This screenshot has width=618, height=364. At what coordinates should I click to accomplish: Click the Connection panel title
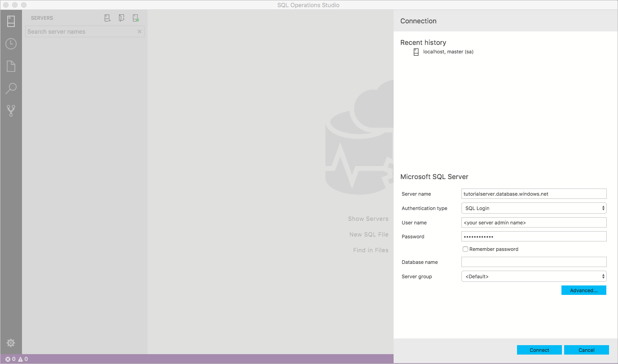pos(418,21)
